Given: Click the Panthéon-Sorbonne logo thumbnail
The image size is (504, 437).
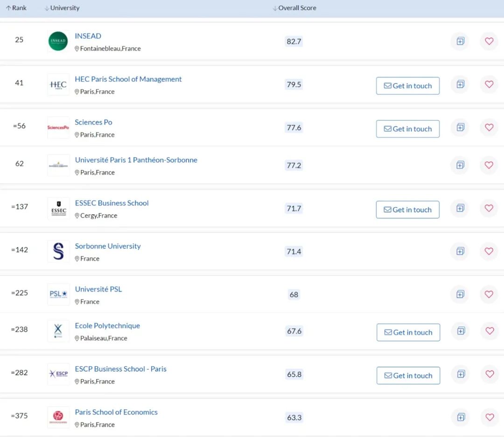Looking at the screenshot, I should click(58, 165).
